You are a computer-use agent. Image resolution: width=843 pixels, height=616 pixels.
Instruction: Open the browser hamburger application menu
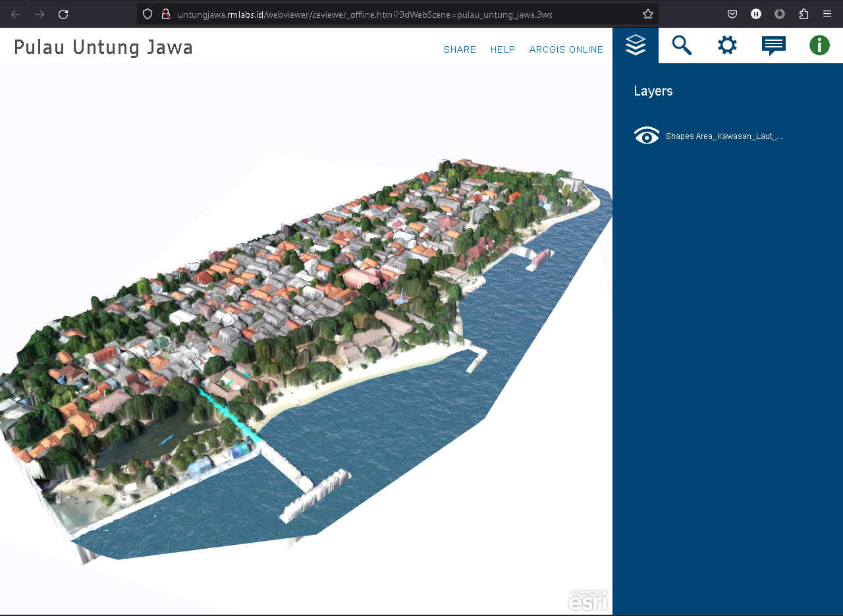coord(827,14)
